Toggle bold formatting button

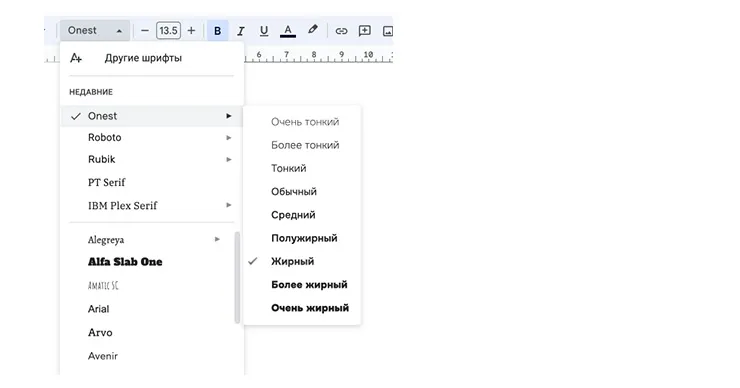(218, 31)
